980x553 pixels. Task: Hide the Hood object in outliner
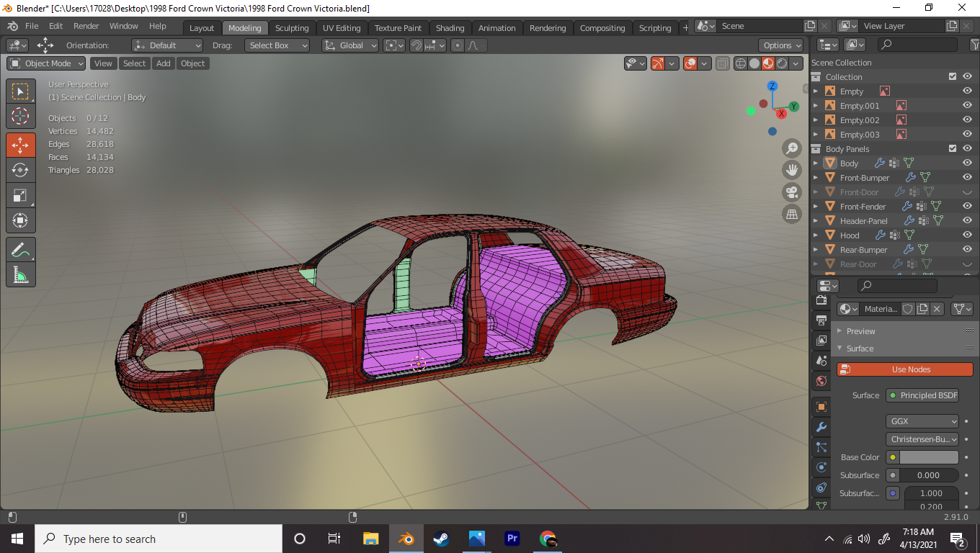coord(967,235)
